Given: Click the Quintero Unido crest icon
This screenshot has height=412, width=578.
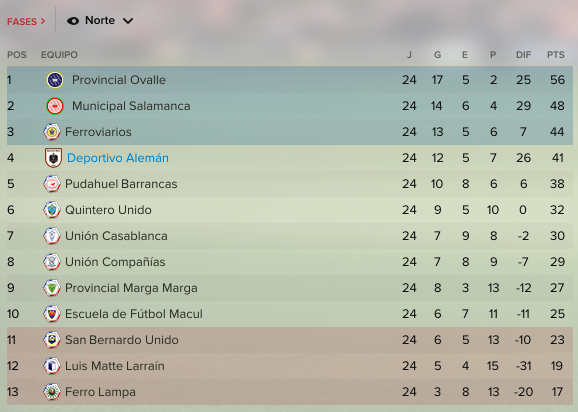Looking at the screenshot, I should click(x=52, y=210).
